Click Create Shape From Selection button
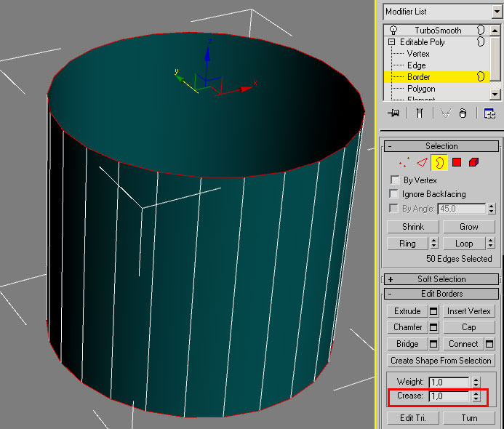This screenshot has height=429, width=504. click(441, 361)
